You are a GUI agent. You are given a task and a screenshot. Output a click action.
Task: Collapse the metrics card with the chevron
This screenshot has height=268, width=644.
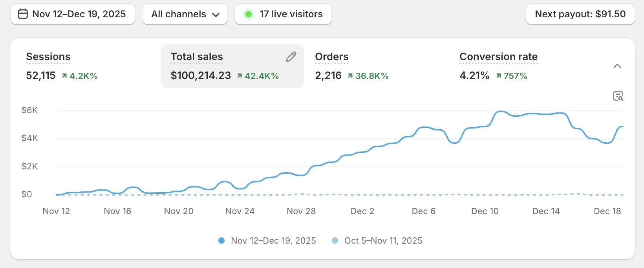tap(617, 66)
